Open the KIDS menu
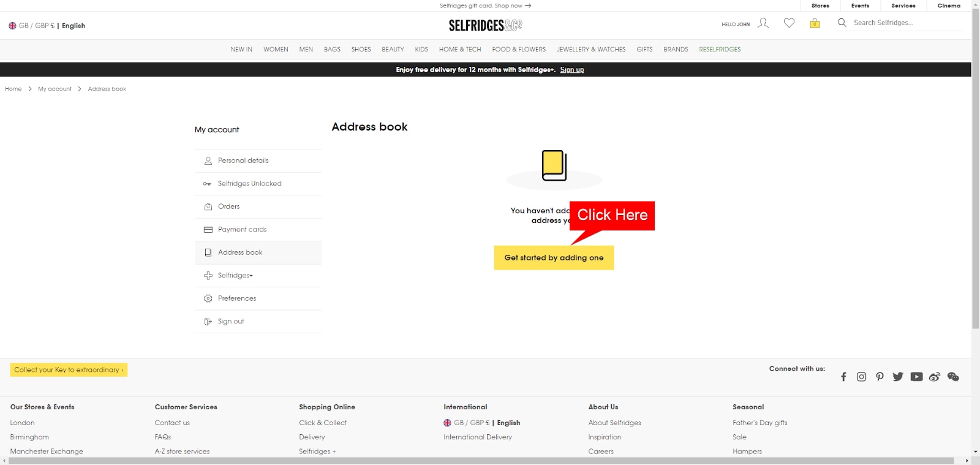Viewport: 980px width, 465px height. tap(421, 50)
